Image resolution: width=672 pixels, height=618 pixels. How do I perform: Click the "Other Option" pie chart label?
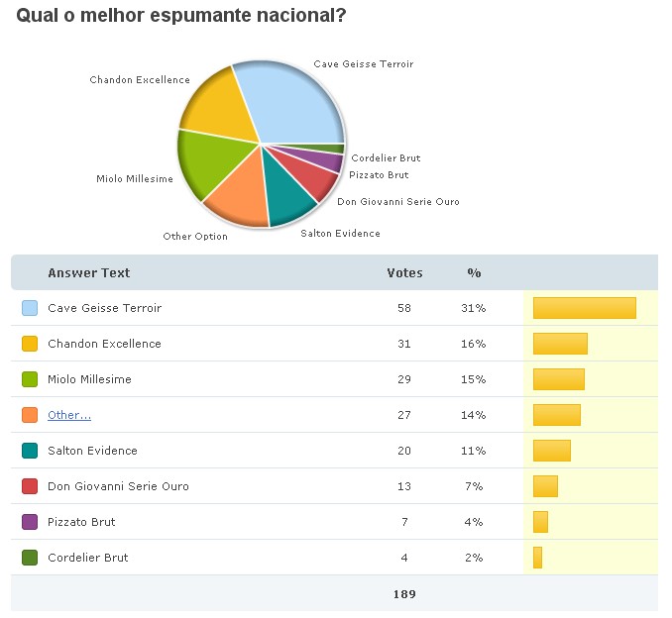(195, 236)
